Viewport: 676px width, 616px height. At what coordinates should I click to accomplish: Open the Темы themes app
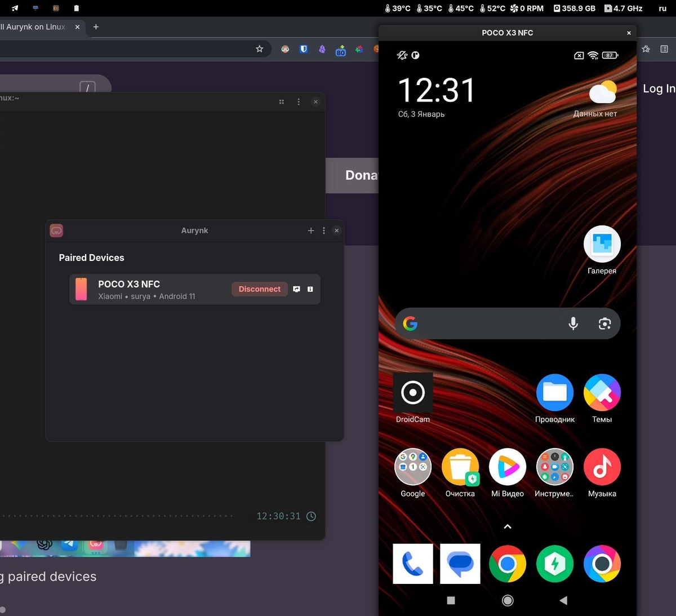point(602,398)
